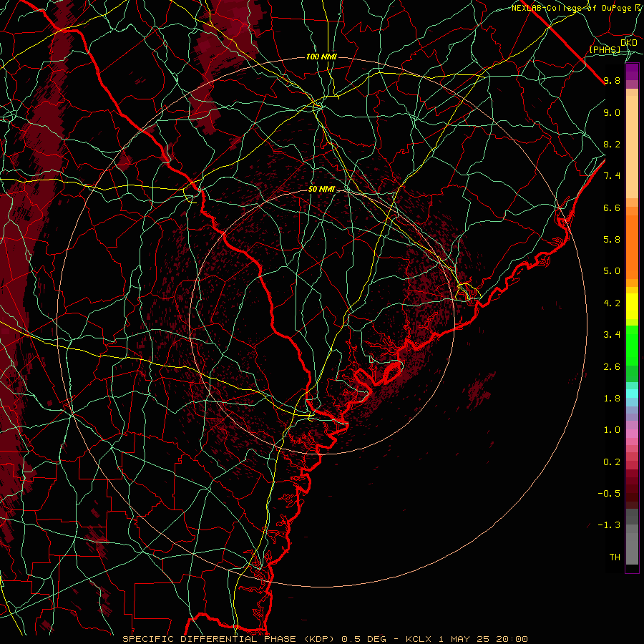Click the 3.4 scale value
The width and height of the screenshot is (644, 644).
612,335
